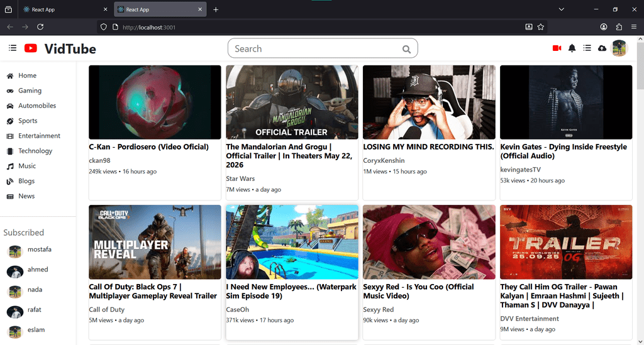
Task: Open a new browser tab
Action: point(216,9)
